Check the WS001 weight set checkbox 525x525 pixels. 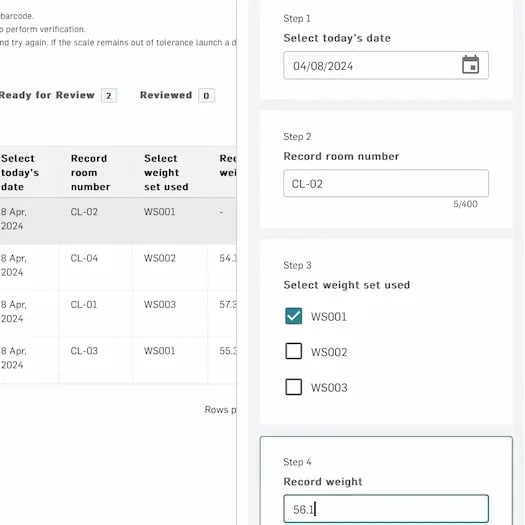pos(293,316)
